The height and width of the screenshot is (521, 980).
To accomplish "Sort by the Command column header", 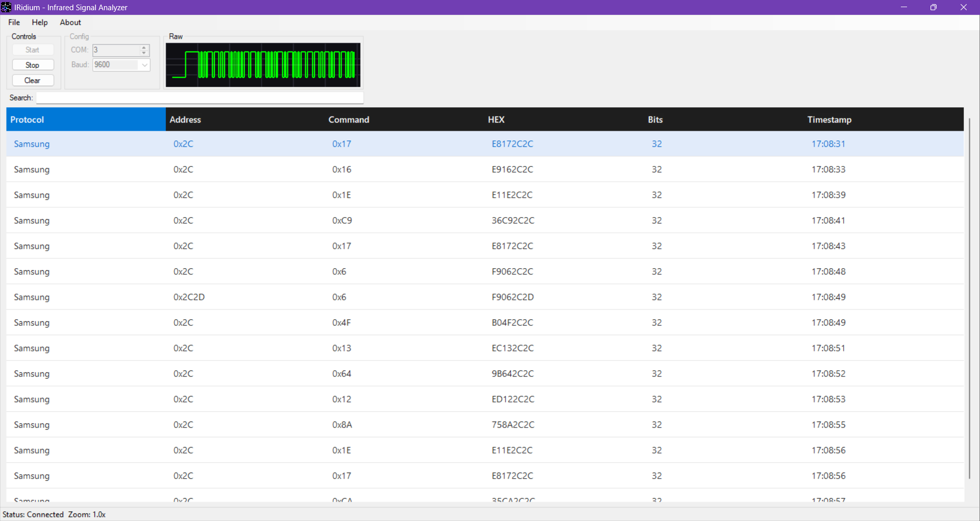I will [x=404, y=120].
